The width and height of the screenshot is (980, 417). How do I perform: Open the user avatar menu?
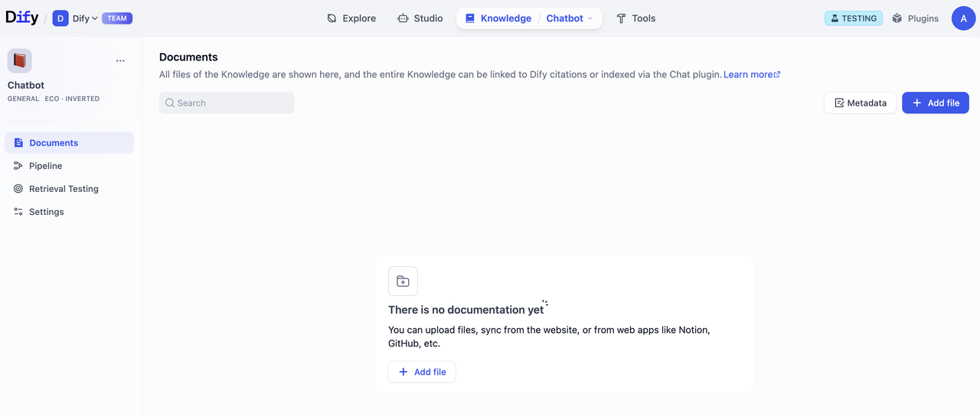click(963, 18)
